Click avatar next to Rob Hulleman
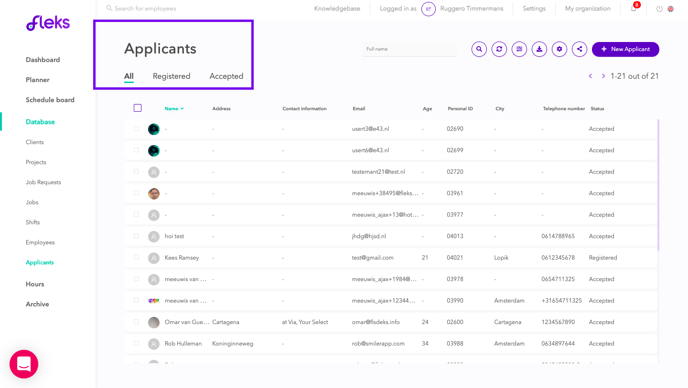The width and height of the screenshot is (688, 388). tap(154, 344)
